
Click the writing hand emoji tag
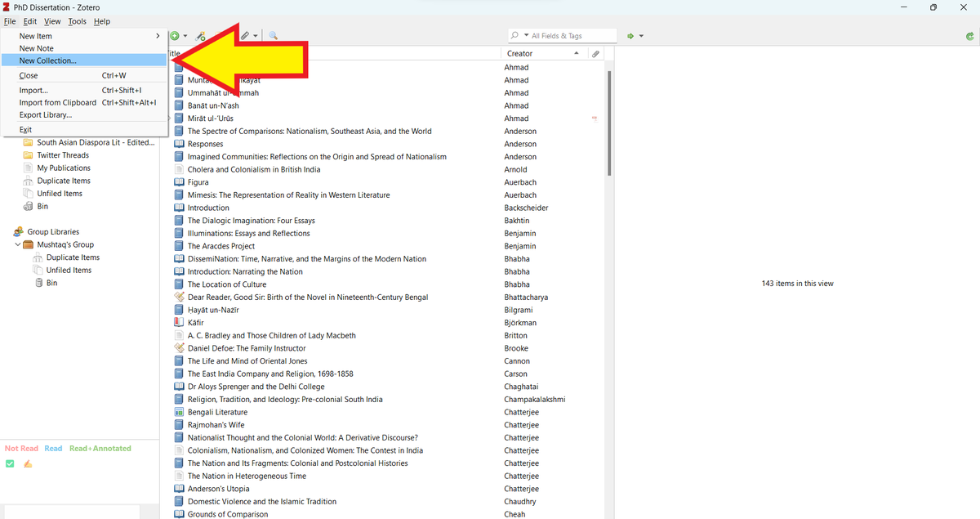(x=28, y=463)
